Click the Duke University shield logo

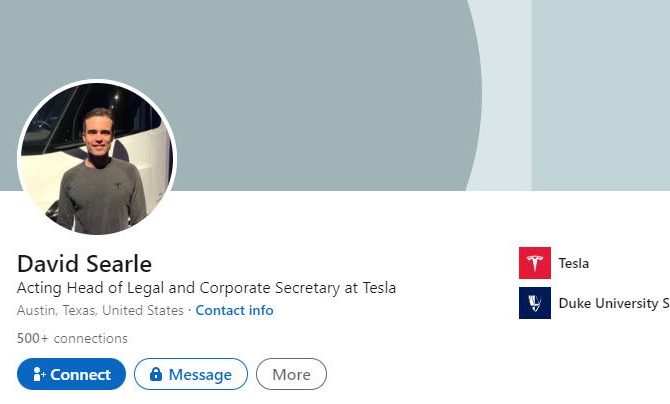point(535,303)
